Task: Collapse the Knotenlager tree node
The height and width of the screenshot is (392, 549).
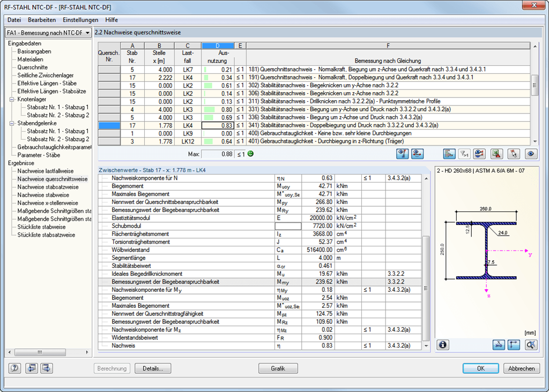Action: point(12,99)
